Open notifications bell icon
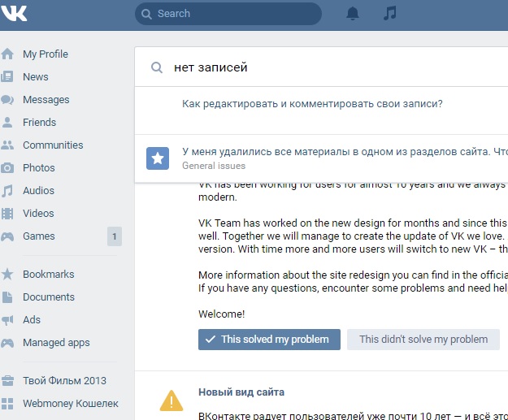The image size is (508, 420). click(x=353, y=14)
